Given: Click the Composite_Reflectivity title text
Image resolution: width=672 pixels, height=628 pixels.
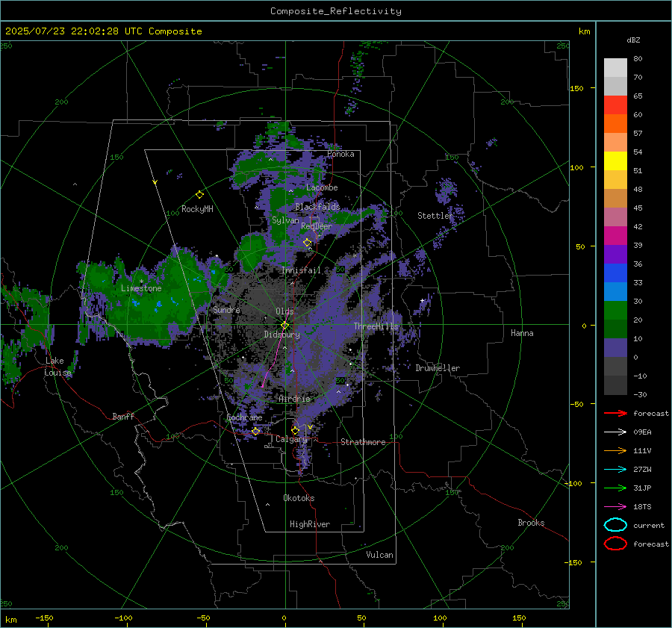Looking at the screenshot, I should point(336,11).
